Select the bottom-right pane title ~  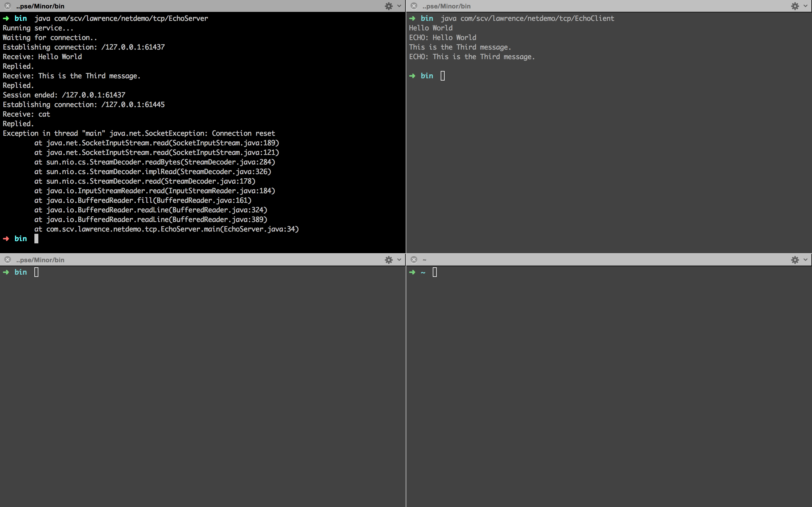tap(424, 260)
